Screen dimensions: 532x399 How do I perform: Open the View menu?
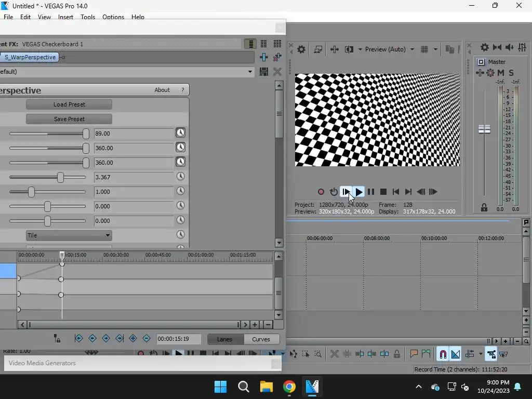click(44, 17)
